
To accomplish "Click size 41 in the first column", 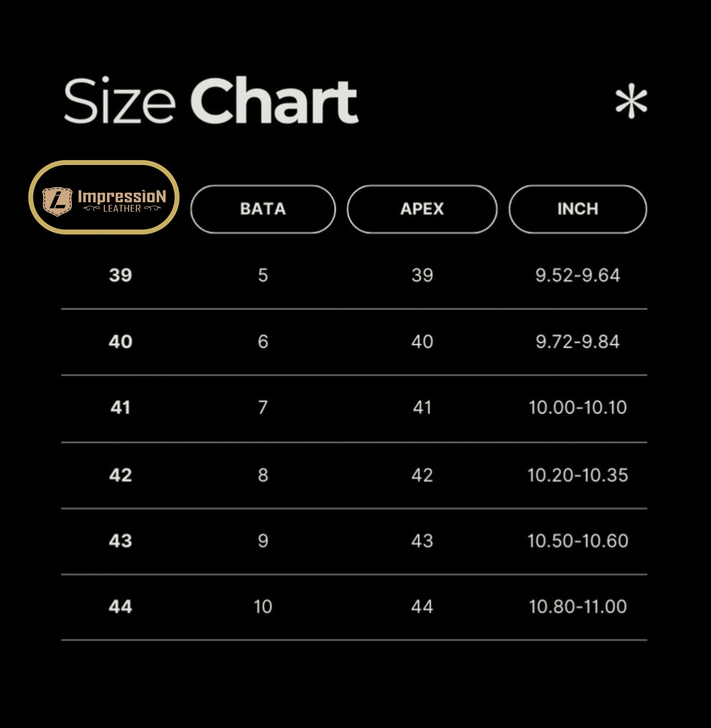I will [121, 407].
